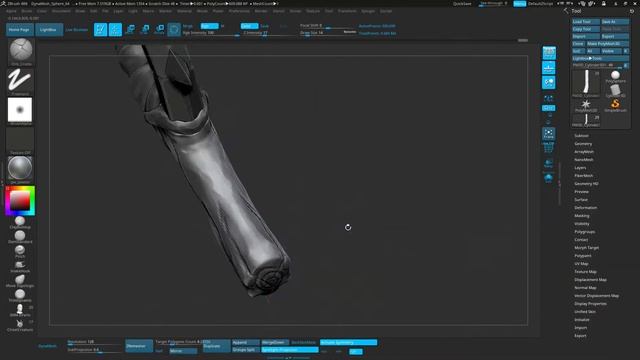Expand the Masking section
640x360 pixels.
tap(582, 216)
